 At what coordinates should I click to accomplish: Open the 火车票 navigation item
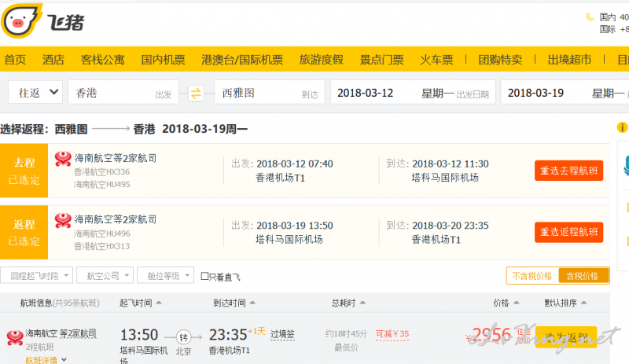(436, 60)
